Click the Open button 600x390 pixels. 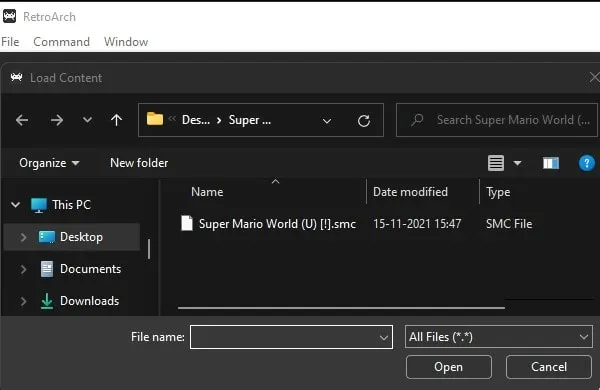[448, 367]
